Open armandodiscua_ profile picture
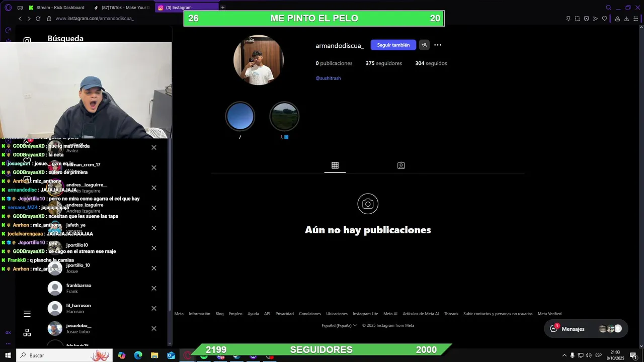The height and width of the screenshot is (362, 644). coord(259,60)
